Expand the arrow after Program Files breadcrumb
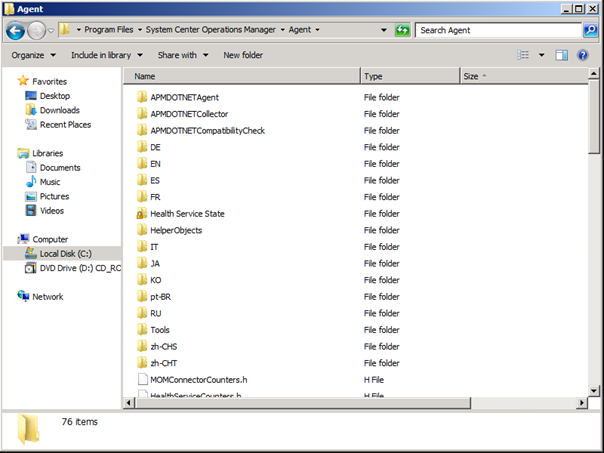Image resolution: width=604 pixels, height=453 pixels. pos(140,30)
